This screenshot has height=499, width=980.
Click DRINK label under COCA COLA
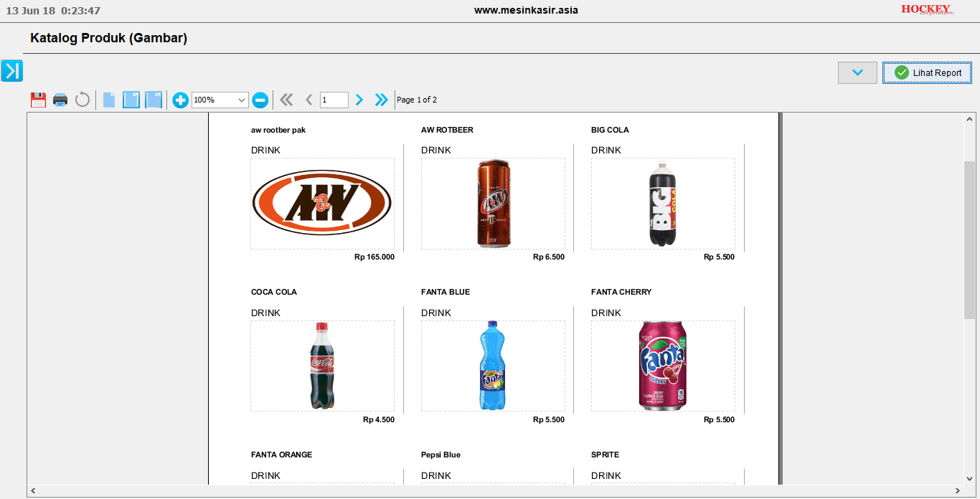pos(265,313)
